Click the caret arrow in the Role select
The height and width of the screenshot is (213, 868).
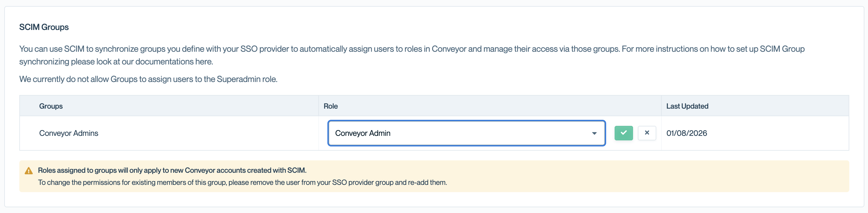[x=594, y=133]
